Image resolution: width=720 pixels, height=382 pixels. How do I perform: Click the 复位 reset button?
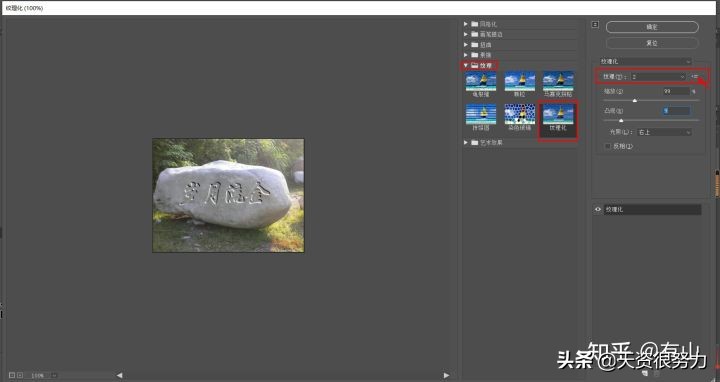(652, 43)
